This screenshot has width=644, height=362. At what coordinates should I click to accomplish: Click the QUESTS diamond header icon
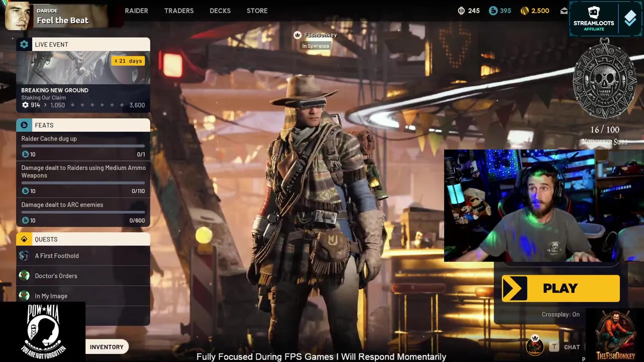24,239
